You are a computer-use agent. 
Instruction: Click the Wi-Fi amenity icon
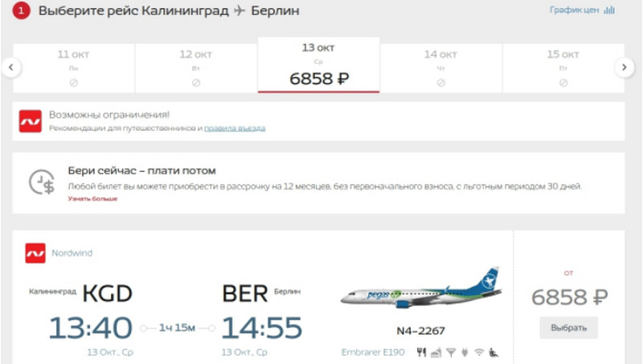point(478,352)
